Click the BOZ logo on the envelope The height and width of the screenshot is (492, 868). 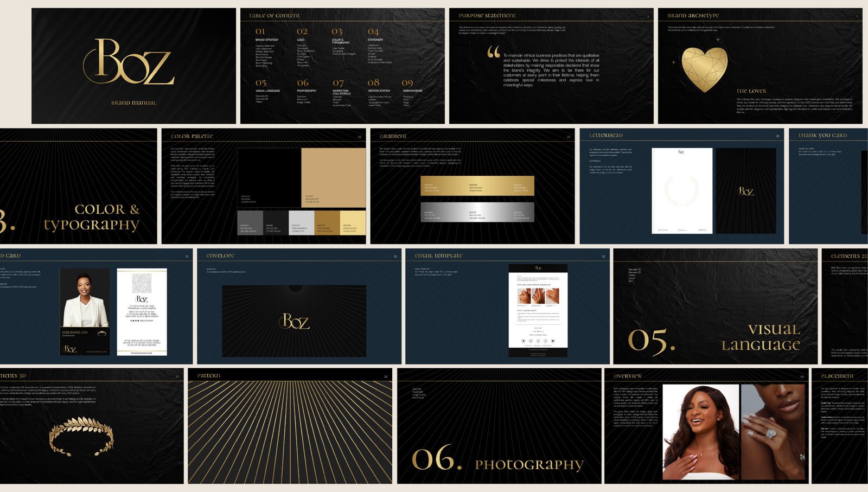tap(295, 322)
